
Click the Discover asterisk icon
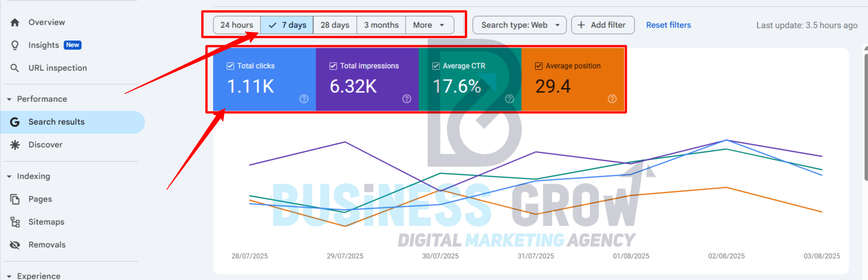pos(15,145)
